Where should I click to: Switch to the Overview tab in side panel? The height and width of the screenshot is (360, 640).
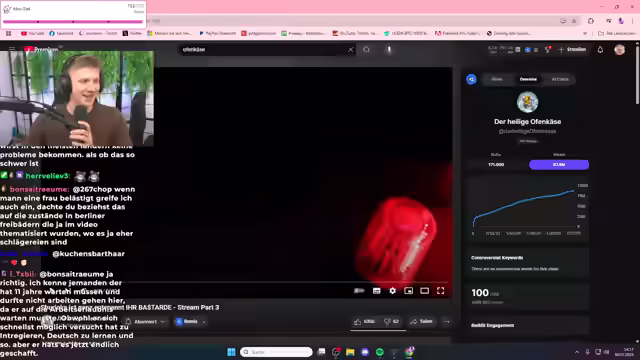[x=528, y=79]
